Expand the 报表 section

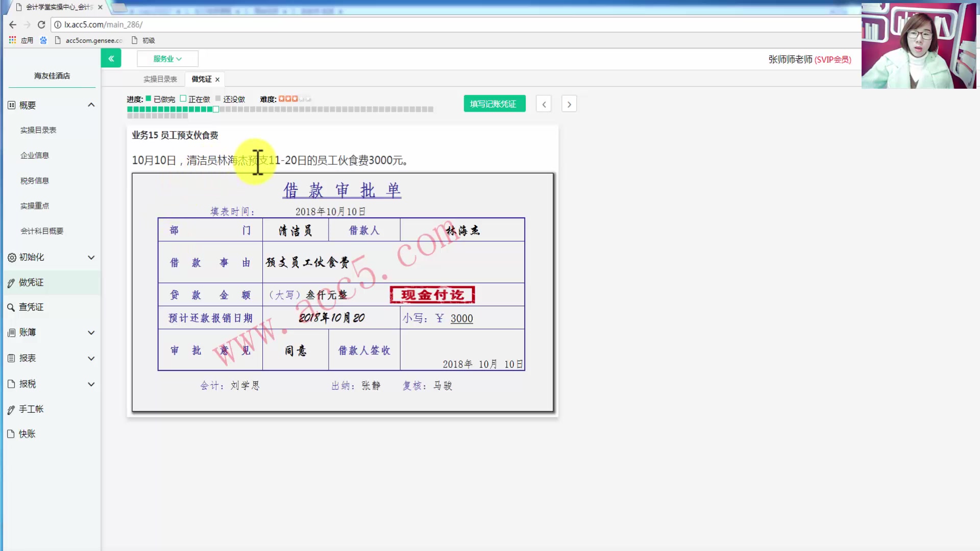(x=91, y=358)
